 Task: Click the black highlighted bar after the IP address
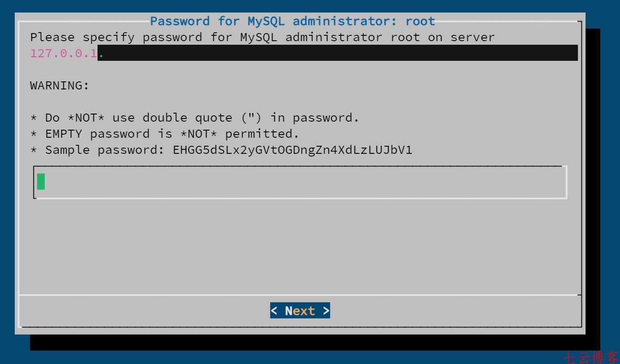(x=338, y=53)
